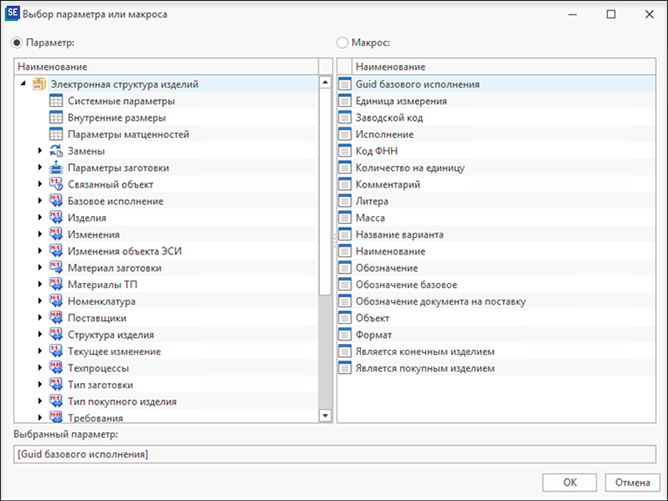Click the icon beside Масса parameter
This screenshot has width=668, height=501.
pyautogui.click(x=345, y=218)
